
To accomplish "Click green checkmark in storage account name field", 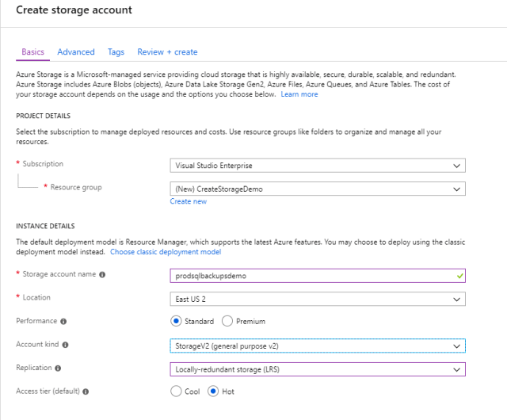I will (459, 276).
